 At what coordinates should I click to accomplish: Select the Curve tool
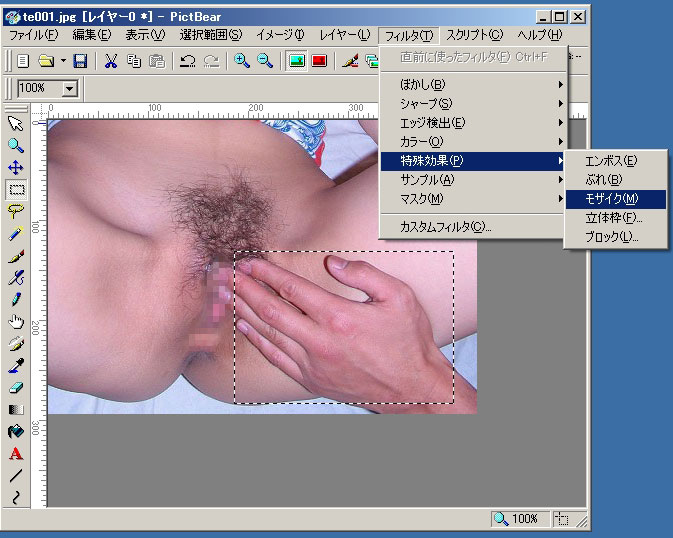click(x=16, y=497)
